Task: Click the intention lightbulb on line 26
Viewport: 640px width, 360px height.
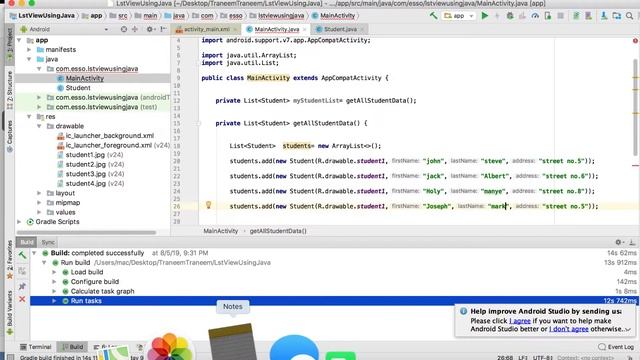Action: [209, 205]
